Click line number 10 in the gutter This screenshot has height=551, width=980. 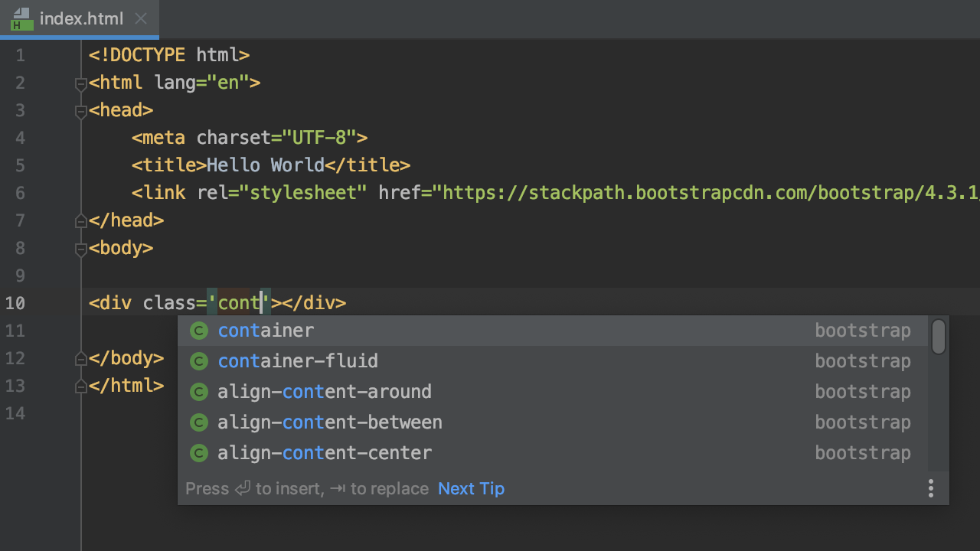[15, 303]
